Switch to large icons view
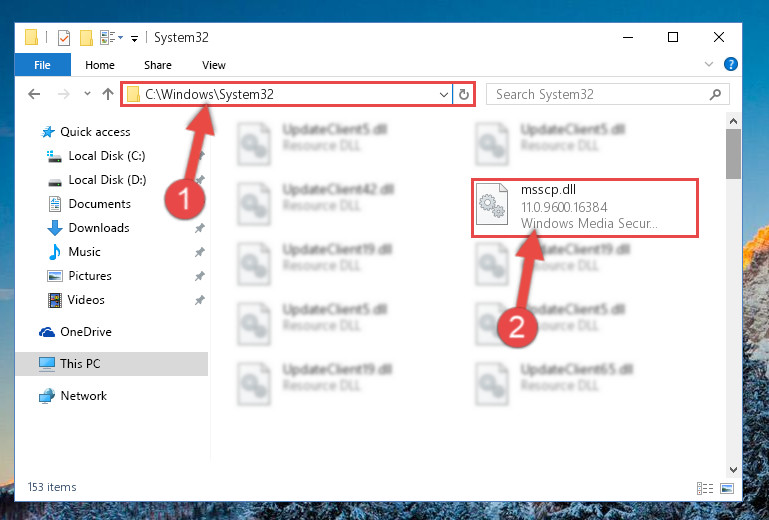769x520 pixels. coord(727,488)
